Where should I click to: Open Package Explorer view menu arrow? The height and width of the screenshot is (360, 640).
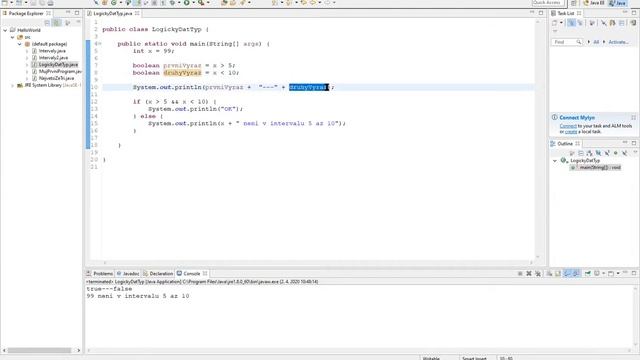[x=78, y=22]
